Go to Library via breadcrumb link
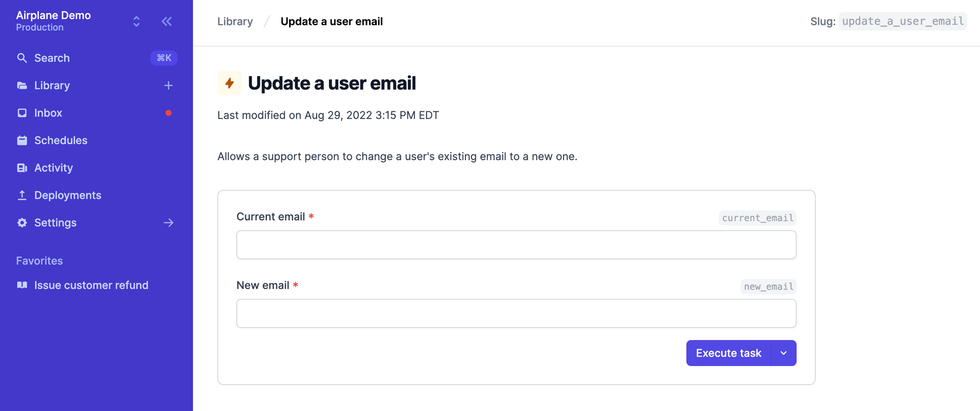 pos(235,22)
